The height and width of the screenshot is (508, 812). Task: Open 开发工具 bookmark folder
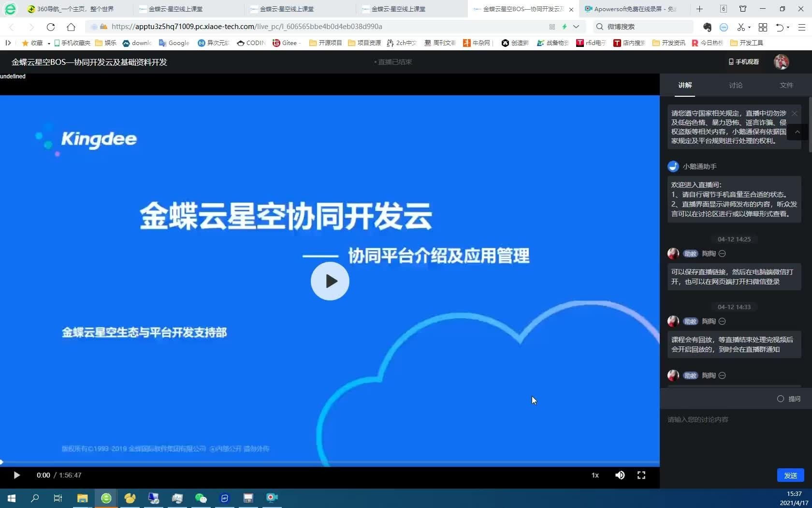click(x=747, y=43)
